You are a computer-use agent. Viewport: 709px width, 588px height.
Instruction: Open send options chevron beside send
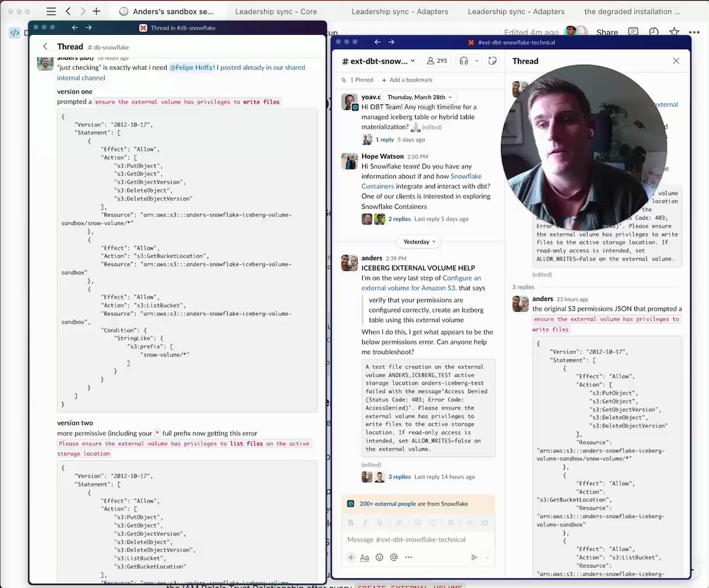pos(487,558)
